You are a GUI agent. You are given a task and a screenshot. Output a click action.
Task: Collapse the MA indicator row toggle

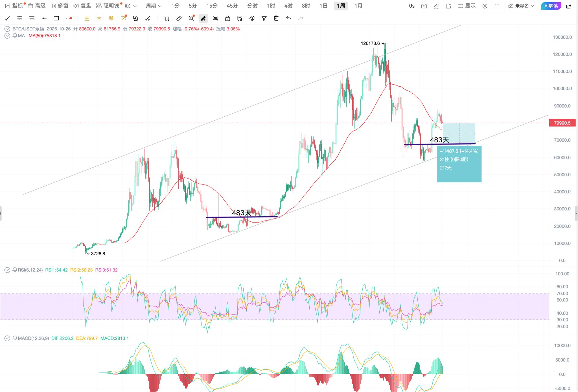pyautogui.click(x=7, y=36)
